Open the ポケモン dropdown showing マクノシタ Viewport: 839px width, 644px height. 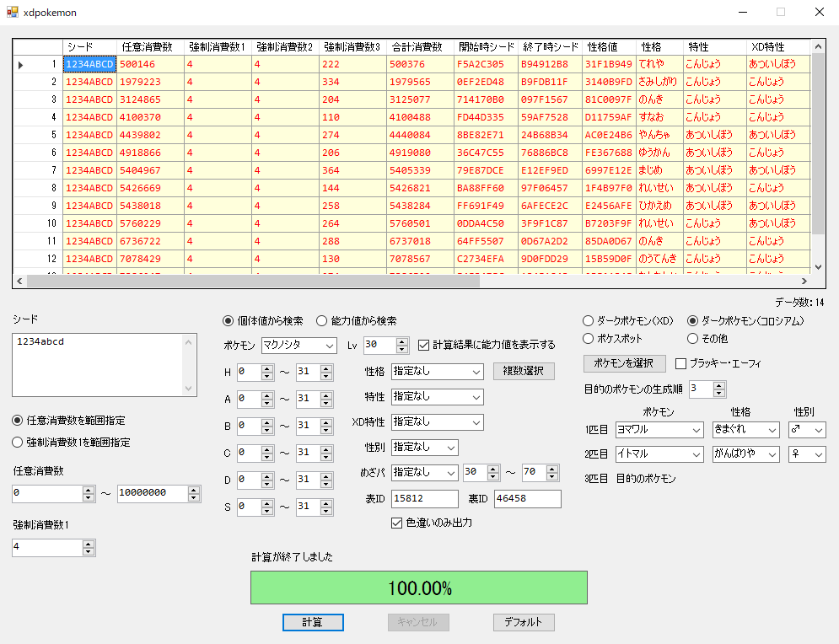click(299, 346)
